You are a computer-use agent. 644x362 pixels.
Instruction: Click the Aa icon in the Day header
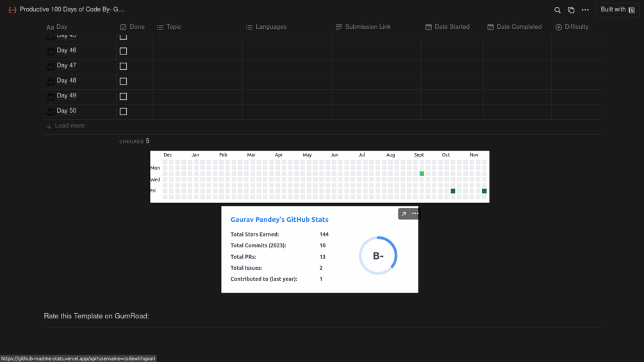[x=50, y=28]
